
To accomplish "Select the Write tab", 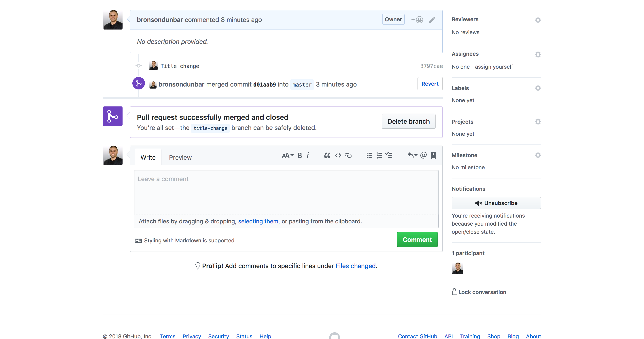I will point(148,157).
